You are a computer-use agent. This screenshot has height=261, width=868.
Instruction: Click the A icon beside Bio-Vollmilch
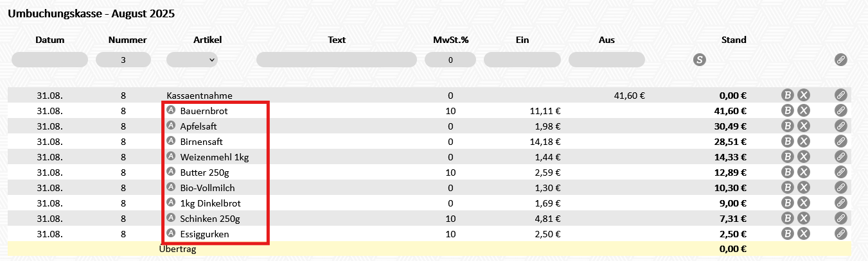point(171,187)
